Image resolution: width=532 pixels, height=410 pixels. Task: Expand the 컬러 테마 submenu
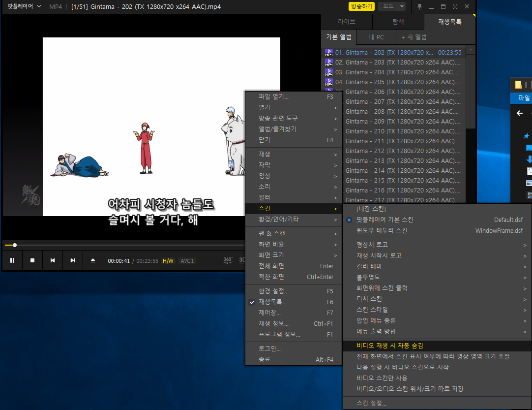coord(437,266)
